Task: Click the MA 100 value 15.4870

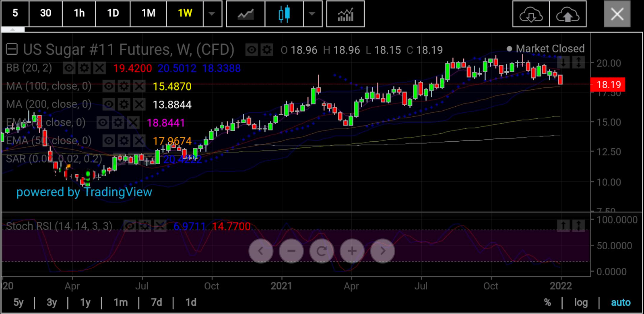Action: point(172,87)
